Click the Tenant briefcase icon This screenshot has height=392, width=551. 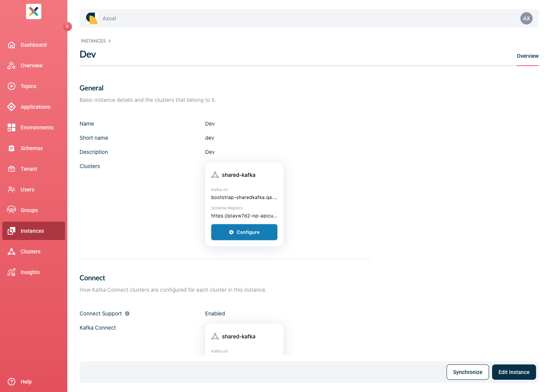click(x=11, y=169)
